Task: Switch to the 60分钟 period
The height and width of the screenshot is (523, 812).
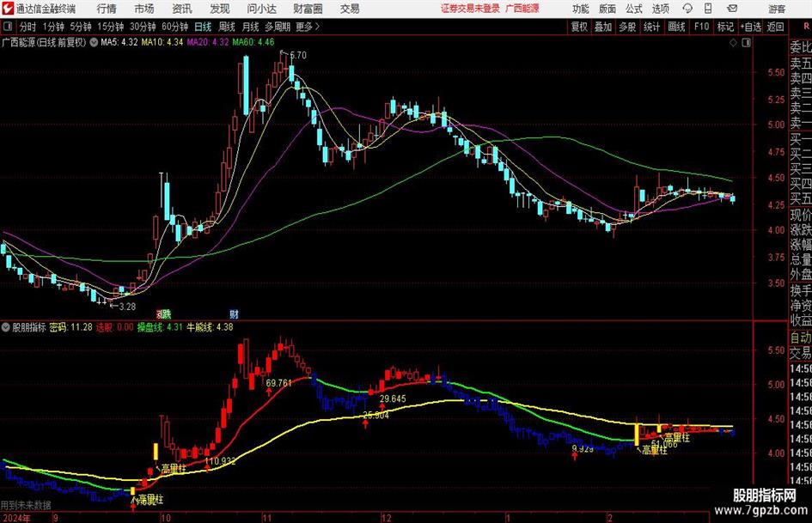Action: (x=174, y=27)
